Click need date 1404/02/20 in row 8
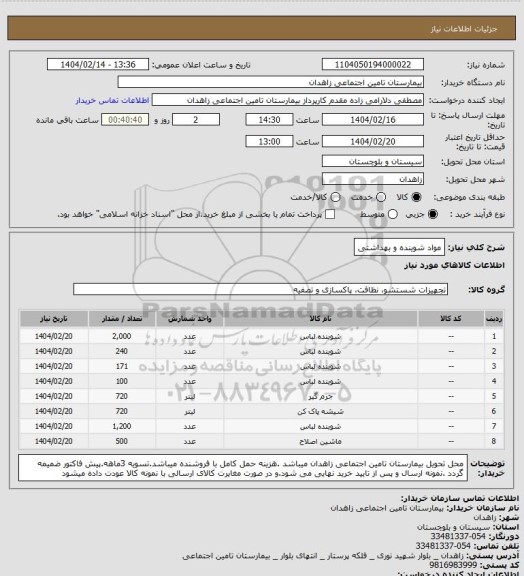The width and height of the screenshot is (524, 576). pyautogui.click(x=54, y=442)
